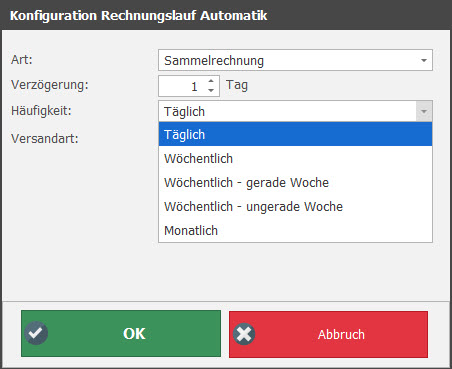Click the Häufigkeit field showing Täglich
Viewport: 452px width, 369px height.
(x=287, y=111)
